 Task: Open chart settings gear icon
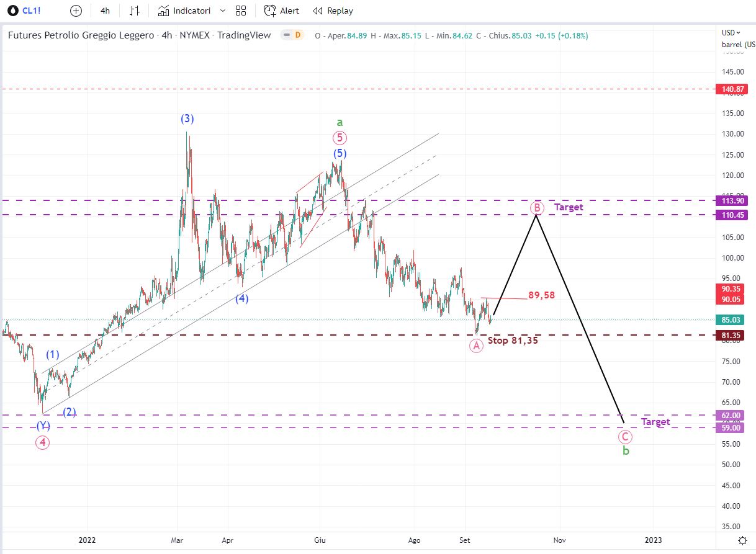click(x=742, y=540)
